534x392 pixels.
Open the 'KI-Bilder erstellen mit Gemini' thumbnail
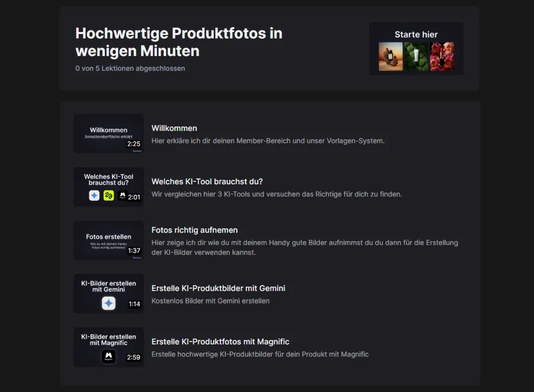109,294
